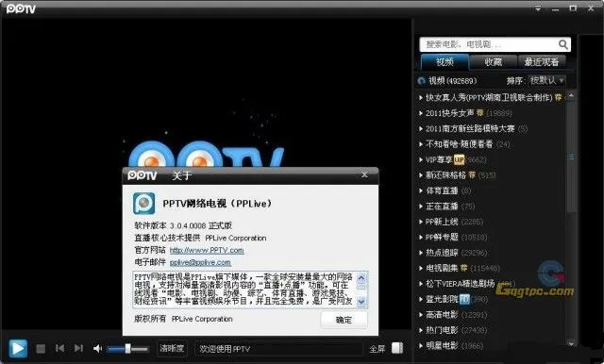Expand the 2011快乐女声 category
Image resolution: width=604 pixels, height=364 pixels.
click(421, 113)
